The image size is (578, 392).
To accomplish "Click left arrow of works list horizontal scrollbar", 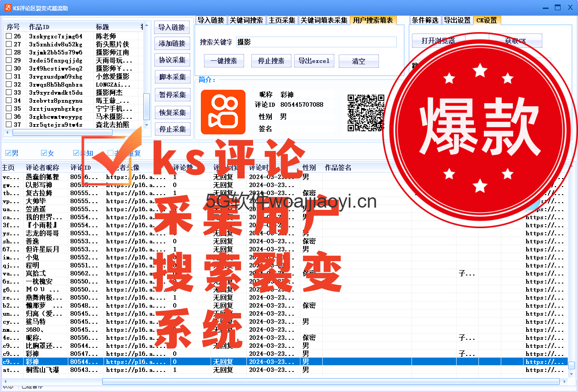I will coord(8,133).
